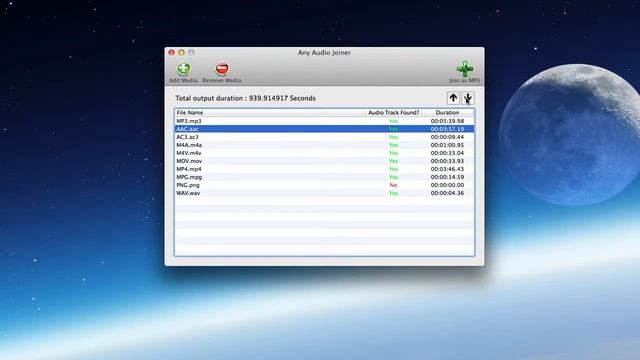The height and width of the screenshot is (360, 640).
Task: Click the Audio Track Found? column header
Action: (x=393, y=113)
